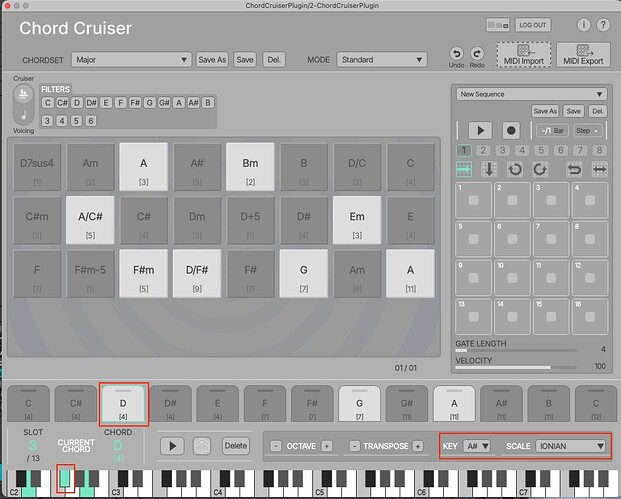Toggle the 6 notes filter
621x499 pixels.
coord(91,121)
